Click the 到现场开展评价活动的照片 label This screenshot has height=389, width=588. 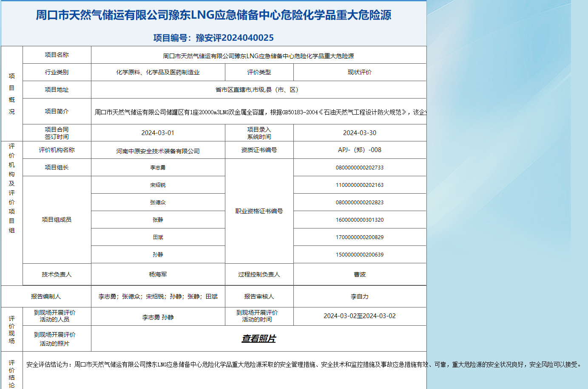(54, 339)
